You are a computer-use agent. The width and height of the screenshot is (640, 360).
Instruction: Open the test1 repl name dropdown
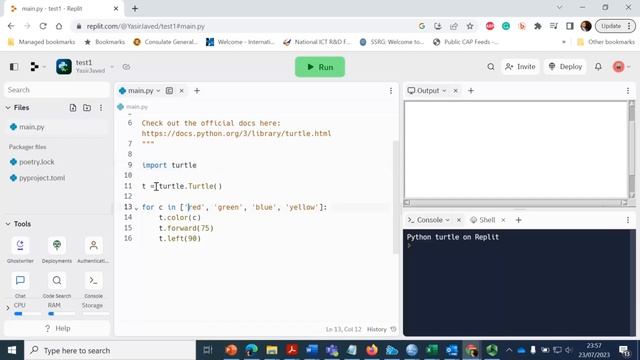click(112, 67)
